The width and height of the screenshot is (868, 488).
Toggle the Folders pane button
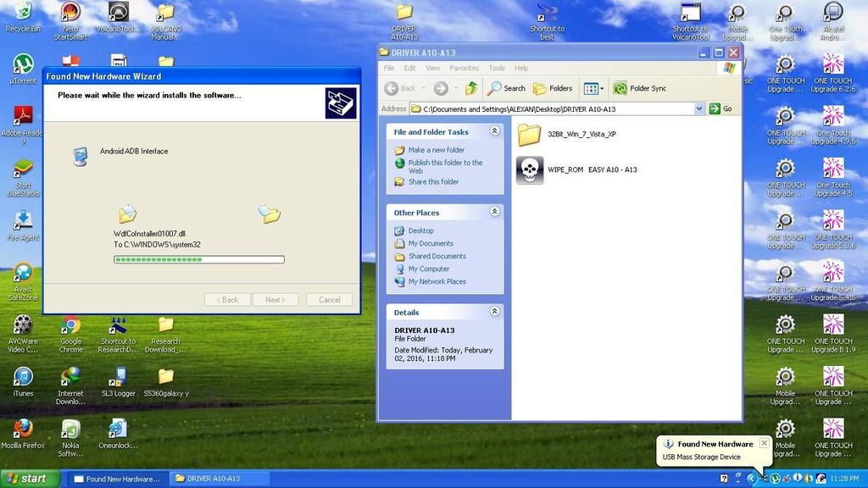(552, 88)
